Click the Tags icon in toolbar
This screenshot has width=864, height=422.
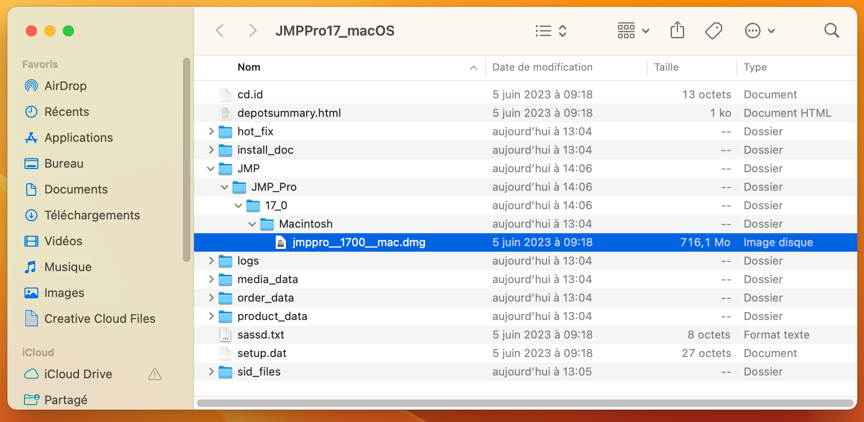713,31
